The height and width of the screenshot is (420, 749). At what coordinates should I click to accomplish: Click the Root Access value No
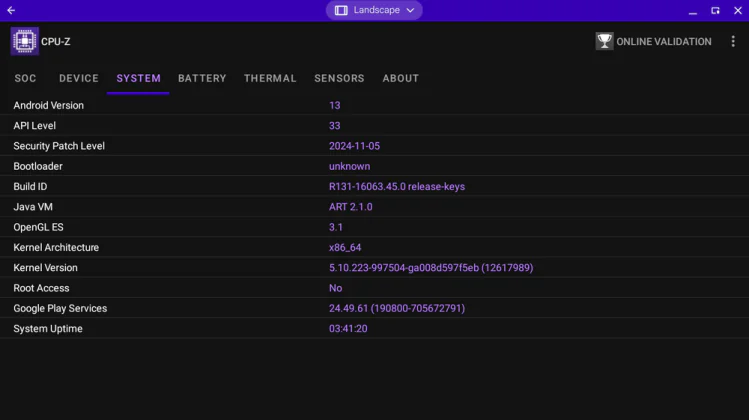pos(335,288)
